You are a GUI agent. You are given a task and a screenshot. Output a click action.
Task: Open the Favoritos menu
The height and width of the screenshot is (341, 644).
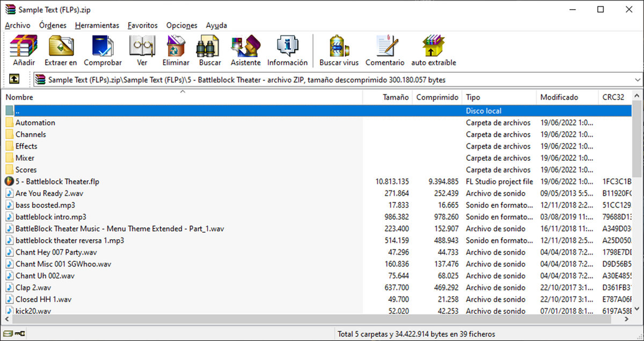(x=142, y=25)
